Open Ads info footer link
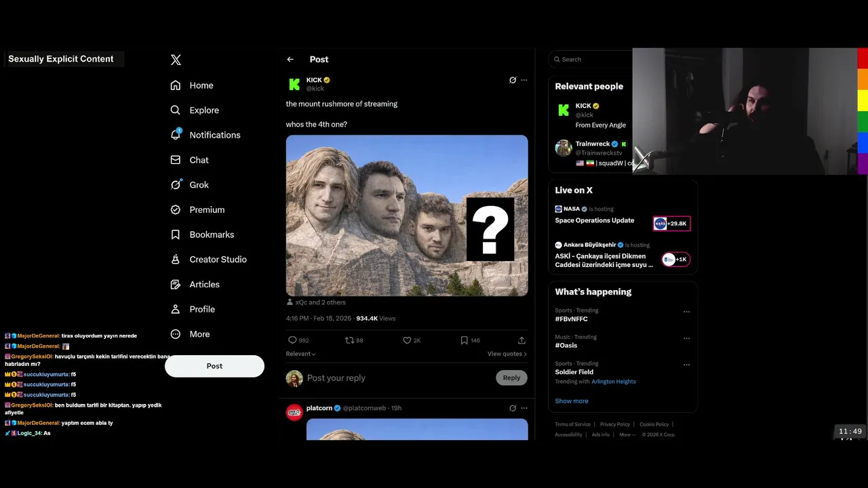The width and height of the screenshot is (868, 488). tap(601, 434)
